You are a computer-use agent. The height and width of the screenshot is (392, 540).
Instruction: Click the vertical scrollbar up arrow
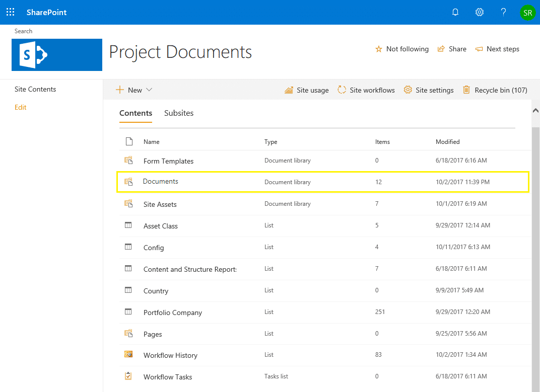point(535,110)
